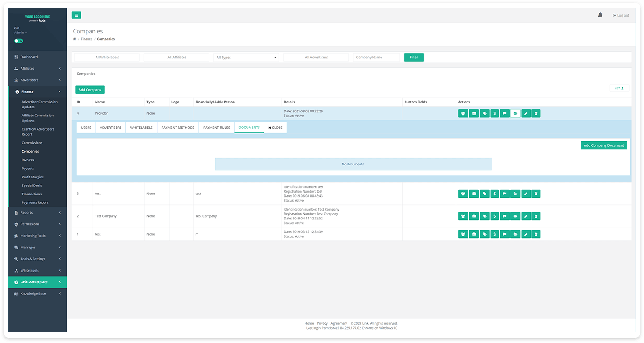The height and width of the screenshot is (343, 644).
Task: Click the flag icon for Test Company
Action: click(x=505, y=216)
